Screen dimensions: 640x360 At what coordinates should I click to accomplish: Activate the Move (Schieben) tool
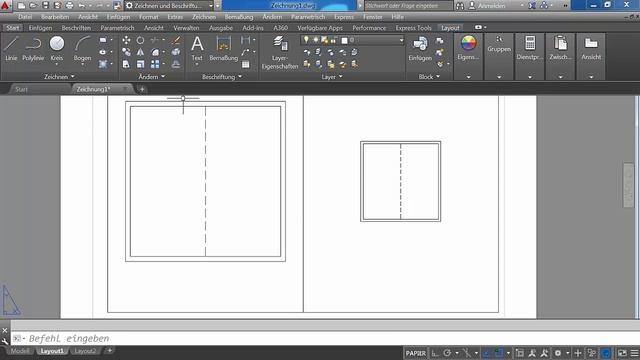coord(126,40)
